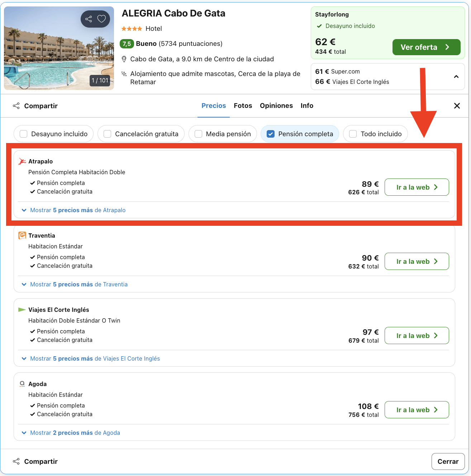This screenshot has height=476, width=471.
Task: Expand Mostrar 5 precios más de Atrapalo
Action: click(x=77, y=210)
